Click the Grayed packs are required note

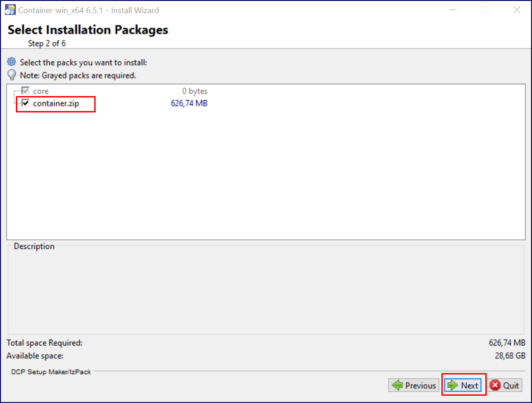pyautogui.click(x=78, y=75)
